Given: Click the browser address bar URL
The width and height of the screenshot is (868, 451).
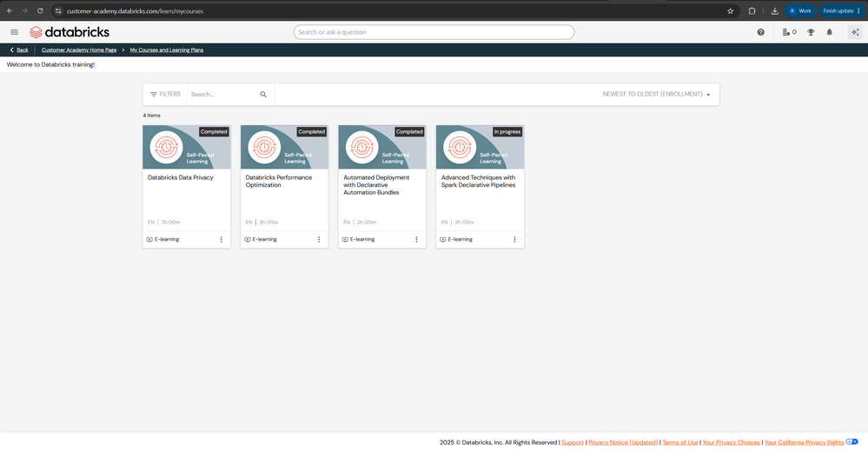Looking at the screenshot, I should [135, 10].
